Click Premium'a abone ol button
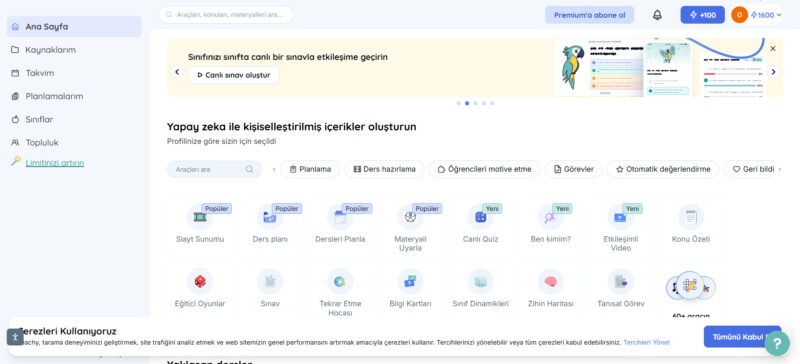This screenshot has height=364, width=800. point(589,15)
